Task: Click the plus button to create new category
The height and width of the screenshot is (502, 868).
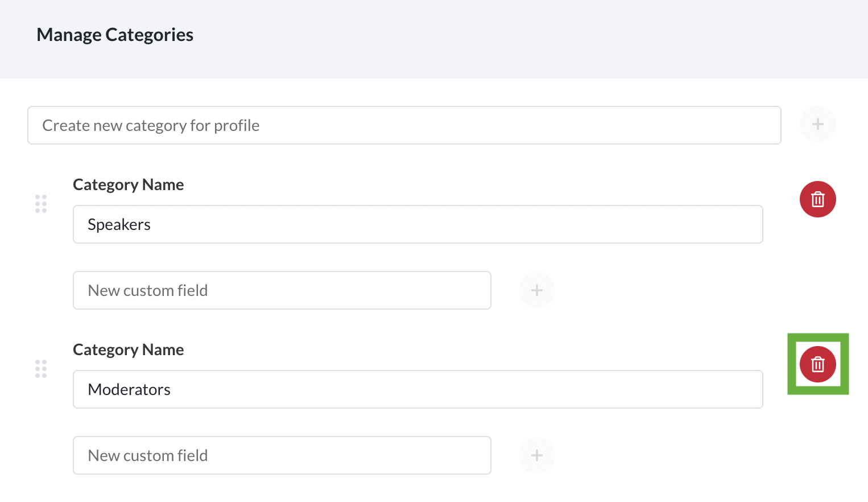Action: pyautogui.click(x=817, y=124)
